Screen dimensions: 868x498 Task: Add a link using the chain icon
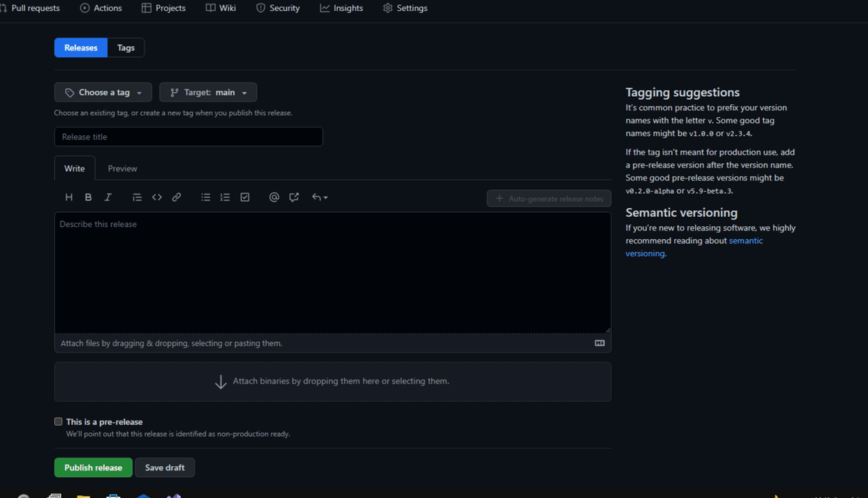[176, 197]
